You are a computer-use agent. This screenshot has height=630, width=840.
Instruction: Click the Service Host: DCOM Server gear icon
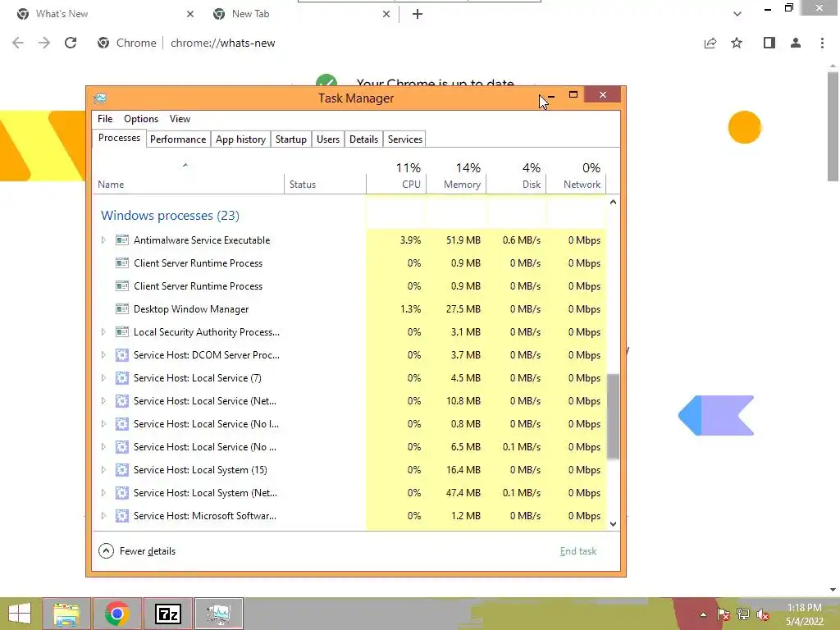[122, 355]
